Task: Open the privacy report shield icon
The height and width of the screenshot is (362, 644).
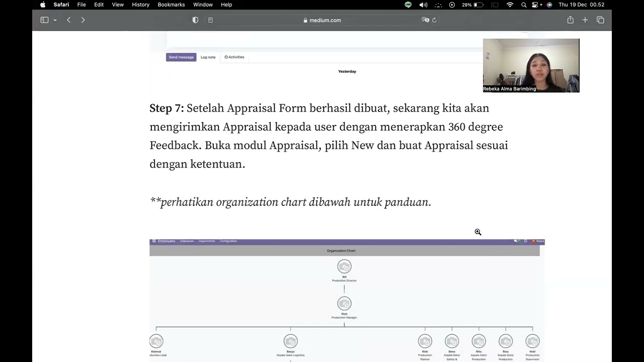Action: (195, 20)
